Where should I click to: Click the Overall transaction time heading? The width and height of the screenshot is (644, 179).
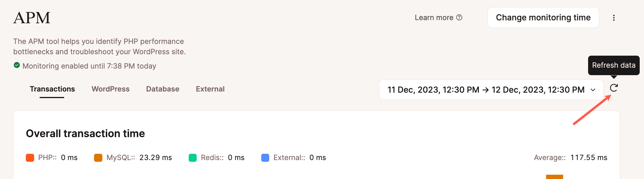tap(85, 133)
